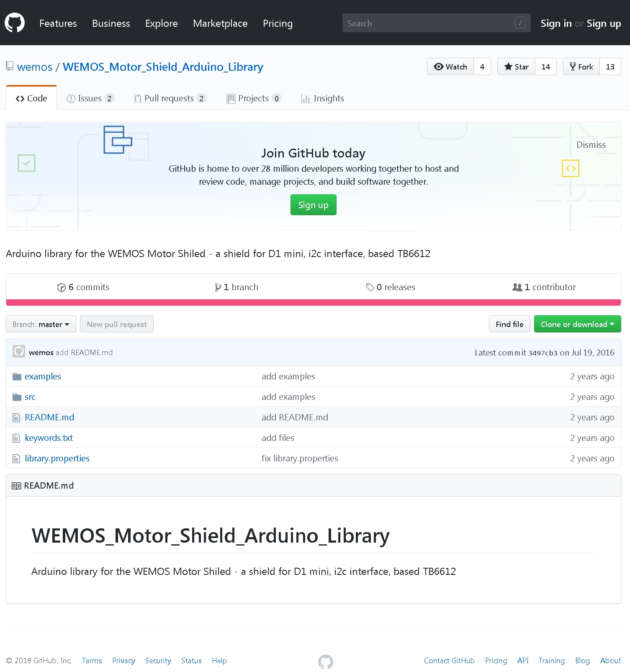Viewport: 630px width, 672px height.
Task: Click the green Sign up button
Action: (x=313, y=205)
